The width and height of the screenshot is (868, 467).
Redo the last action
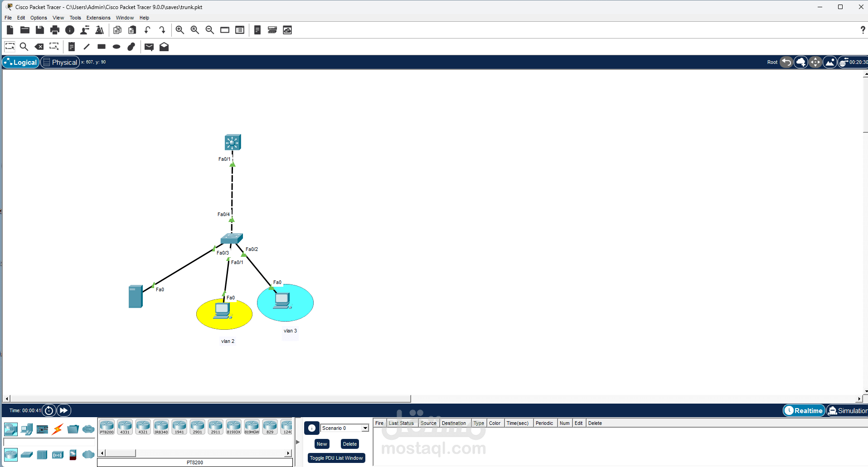(x=162, y=30)
